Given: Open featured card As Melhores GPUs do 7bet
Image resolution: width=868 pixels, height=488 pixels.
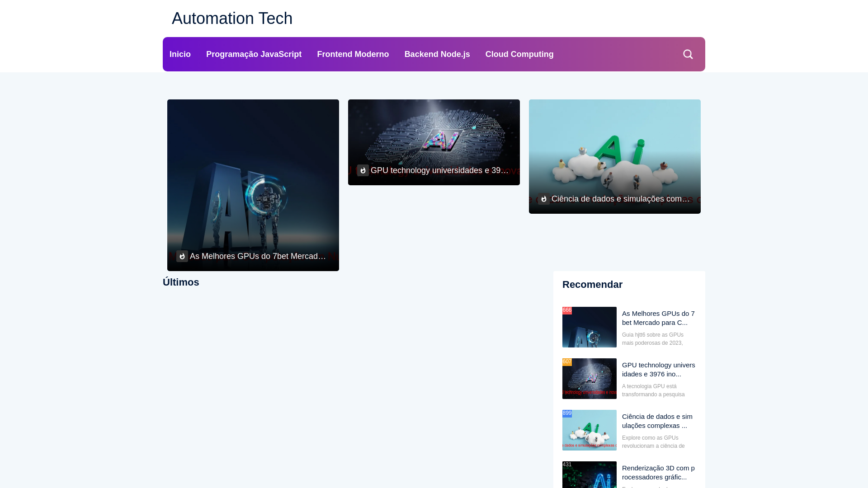Looking at the screenshot, I should click(x=253, y=185).
